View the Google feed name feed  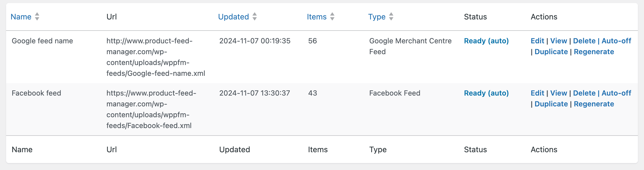click(x=558, y=41)
